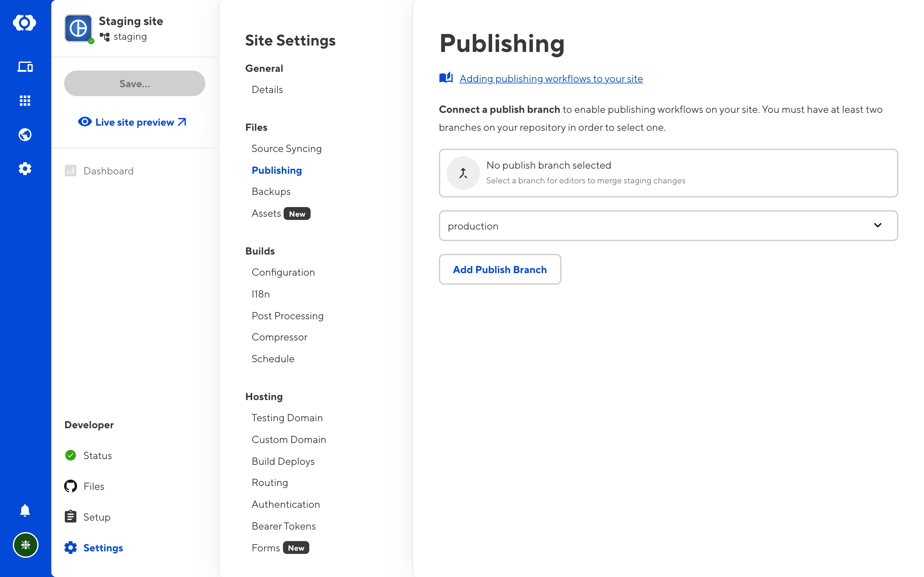Image resolution: width=924 pixels, height=577 pixels.
Task: Click the CloudCannon logo in the sidebar
Action: point(25,23)
